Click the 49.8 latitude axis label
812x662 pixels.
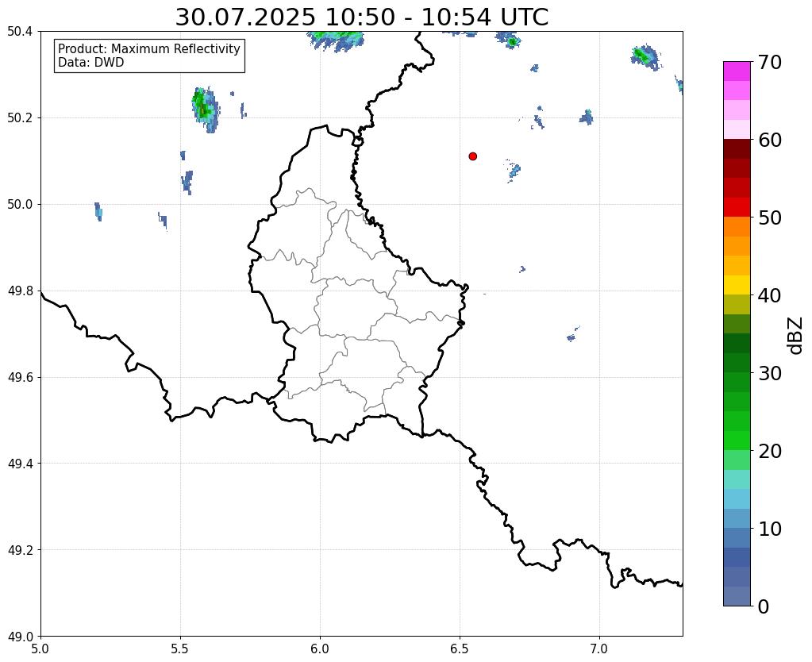(20, 291)
